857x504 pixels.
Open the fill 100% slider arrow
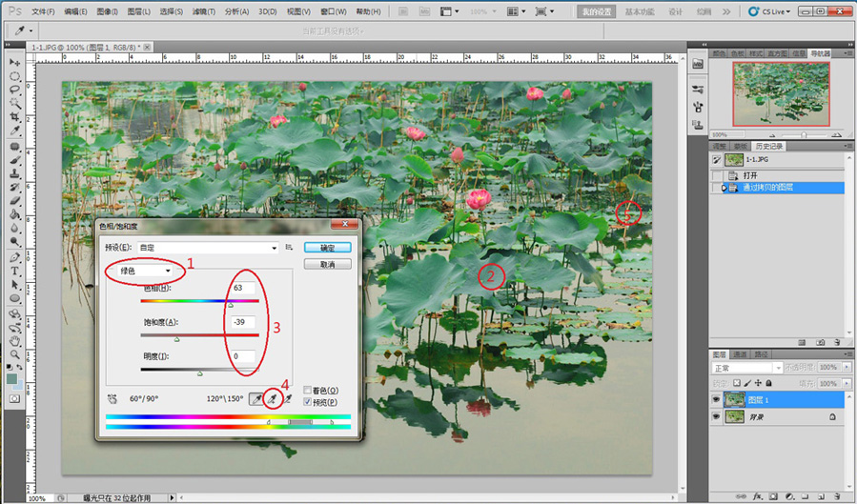click(847, 384)
